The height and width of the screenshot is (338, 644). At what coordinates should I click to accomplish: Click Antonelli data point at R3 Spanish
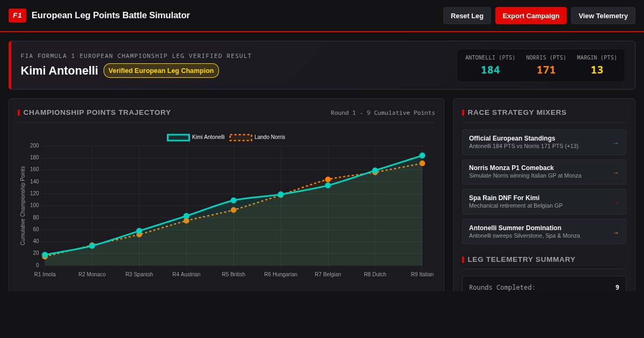pyautogui.click(x=139, y=231)
